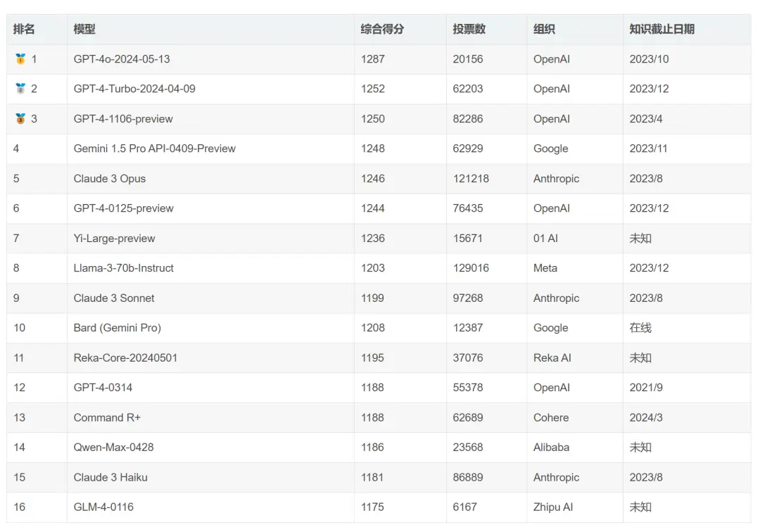This screenshot has width=760, height=532.
Task: Click the 综合得分 column header
Action: coord(382,29)
